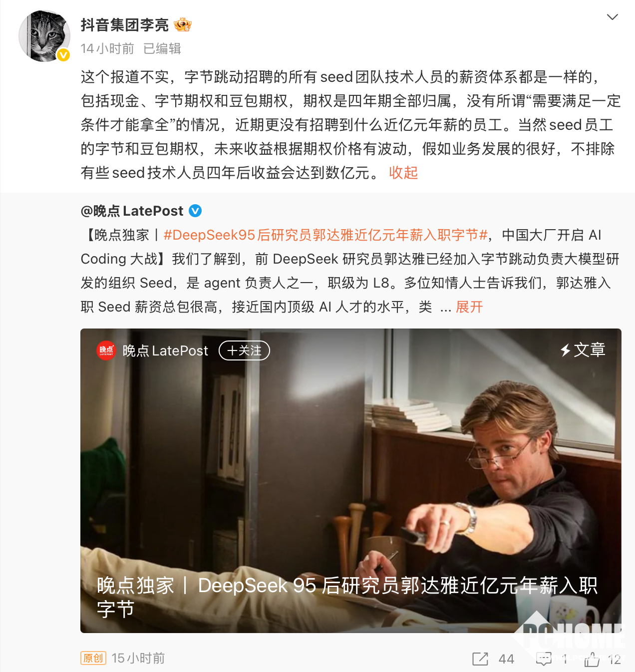Follow 晚点LatePost with +关注 button
Screen dimensions: 635x672
pyautogui.click(x=244, y=350)
